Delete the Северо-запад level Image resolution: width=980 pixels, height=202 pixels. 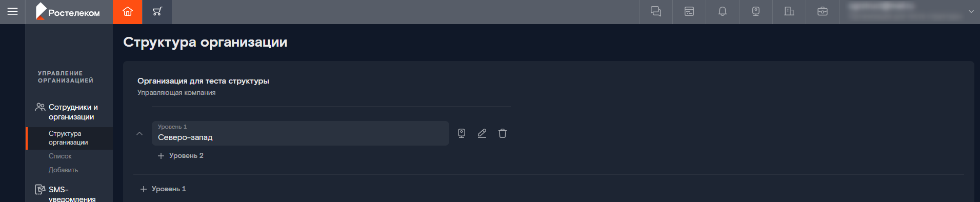503,133
